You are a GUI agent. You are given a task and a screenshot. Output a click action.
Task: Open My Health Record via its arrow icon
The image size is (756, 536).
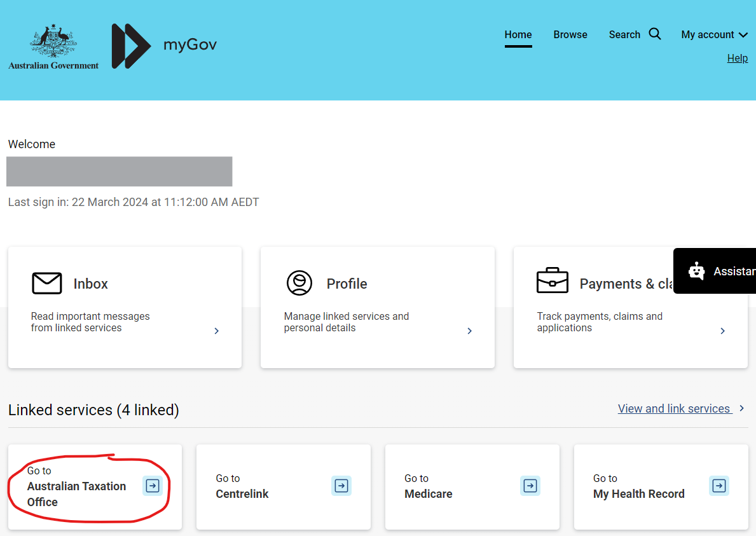click(718, 486)
